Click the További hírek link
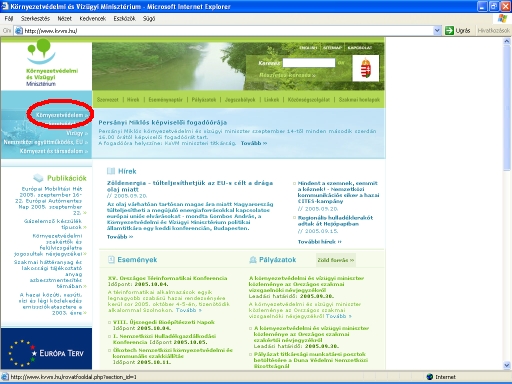Screen dimensions: 512x384 click(x=319, y=242)
